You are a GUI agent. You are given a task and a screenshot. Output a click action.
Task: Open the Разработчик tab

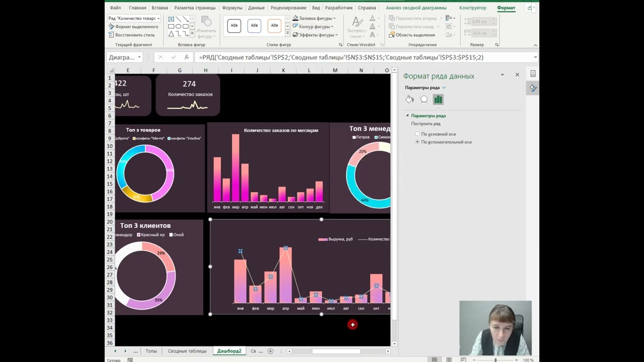coord(339,8)
